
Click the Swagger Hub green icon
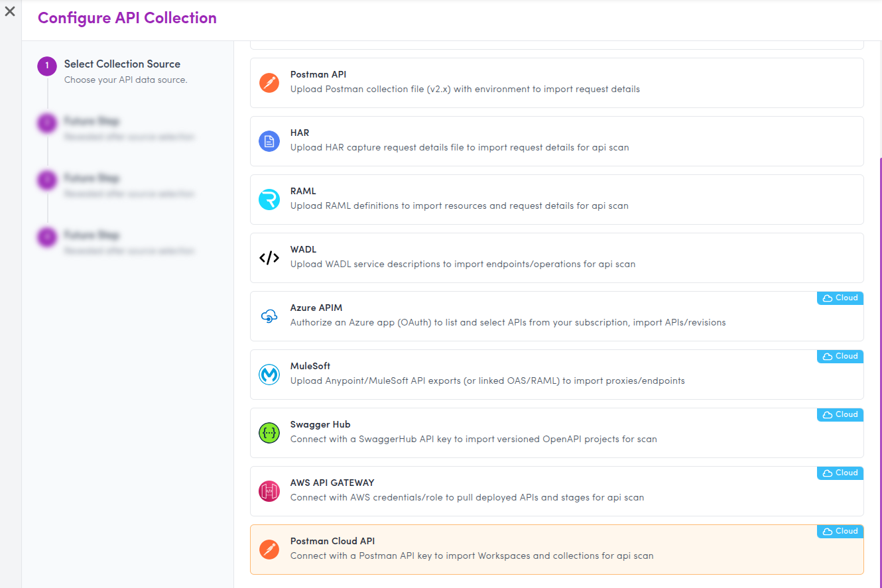pos(269,433)
